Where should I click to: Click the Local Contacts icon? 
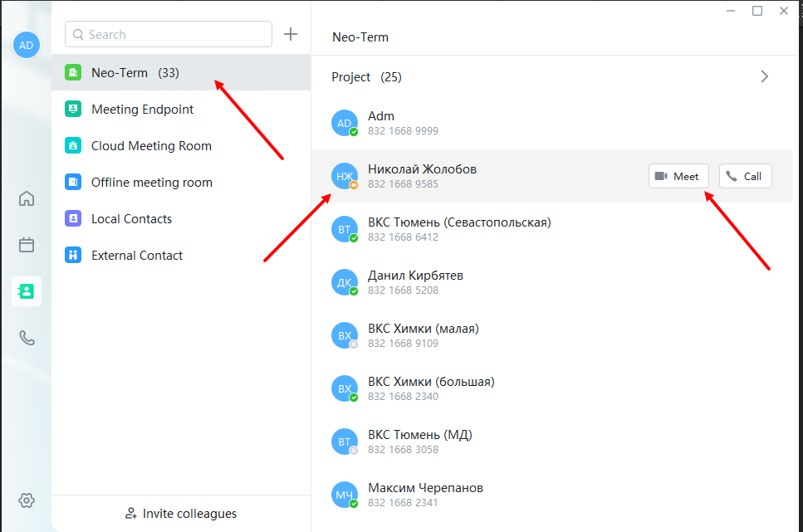coord(73,218)
